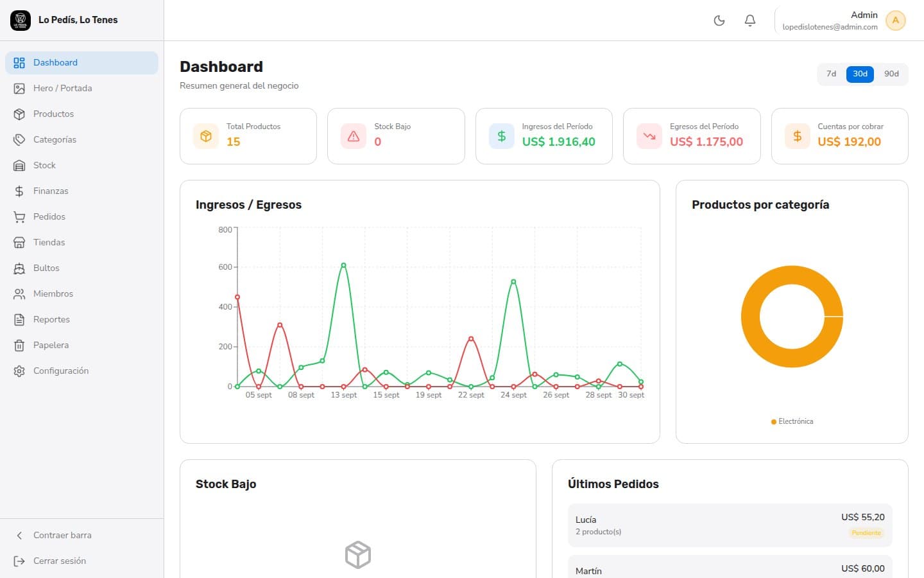Screen dimensions: 924x578
Task: Open the Pedidos cart icon
Action: click(19, 216)
